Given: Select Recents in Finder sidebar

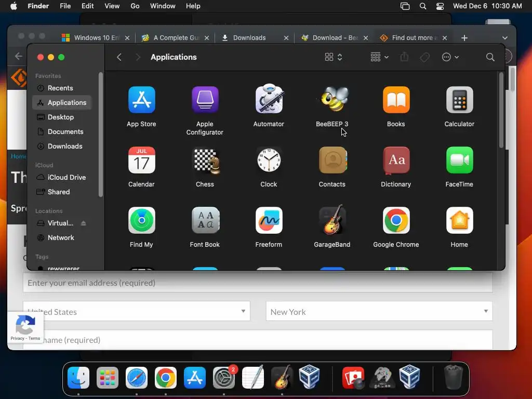Looking at the screenshot, I should [x=60, y=88].
